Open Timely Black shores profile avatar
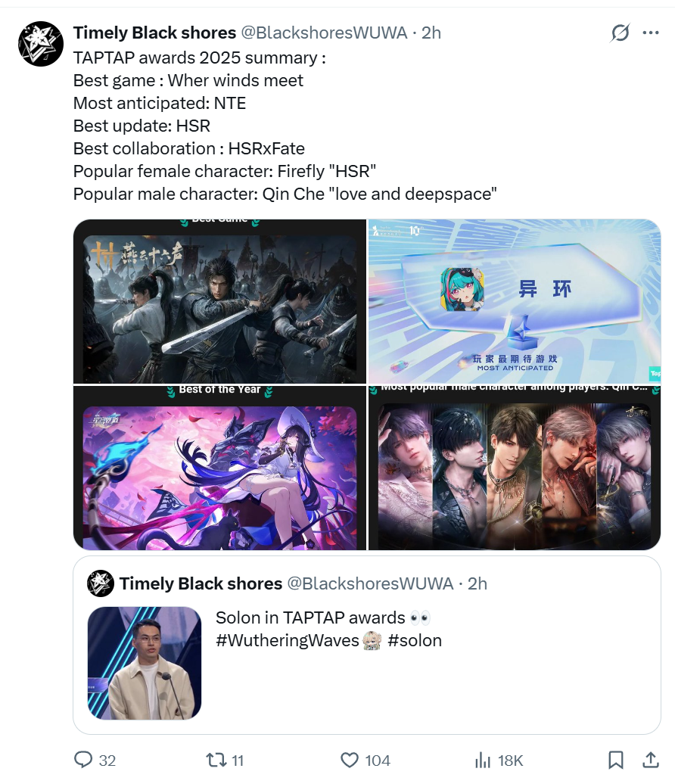The width and height of the screenshot is (675, 784). pos(41,43)
